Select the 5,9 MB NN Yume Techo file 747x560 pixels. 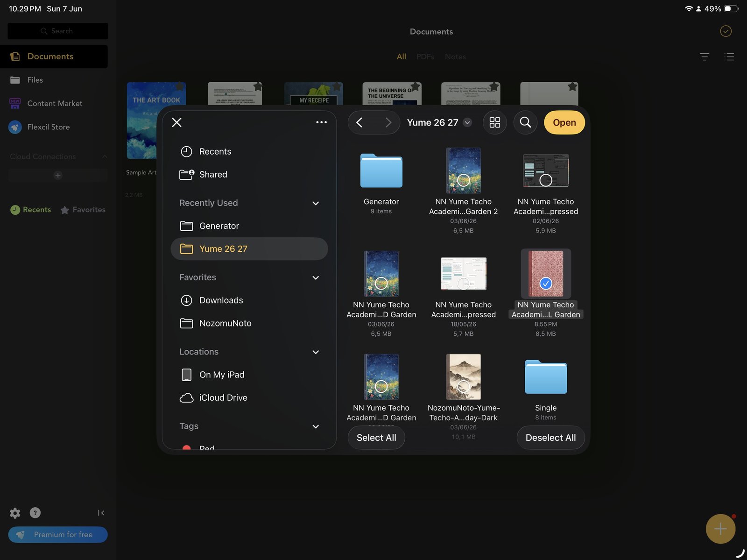[x=546, y=170]
